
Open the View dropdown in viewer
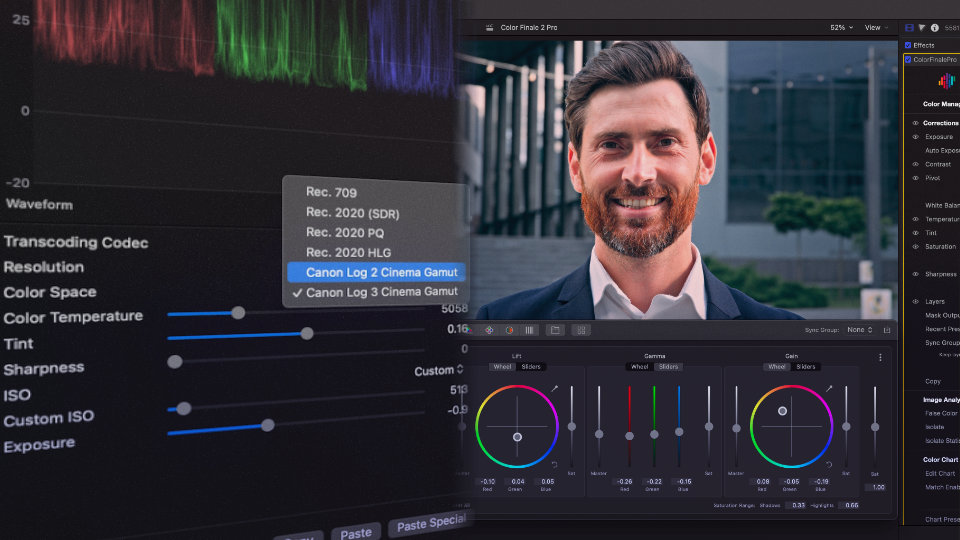pos(876,28)
